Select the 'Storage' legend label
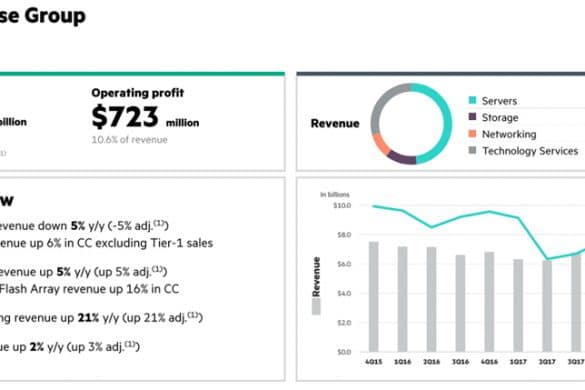The image size is (585, 390). [x=500, y=118]
